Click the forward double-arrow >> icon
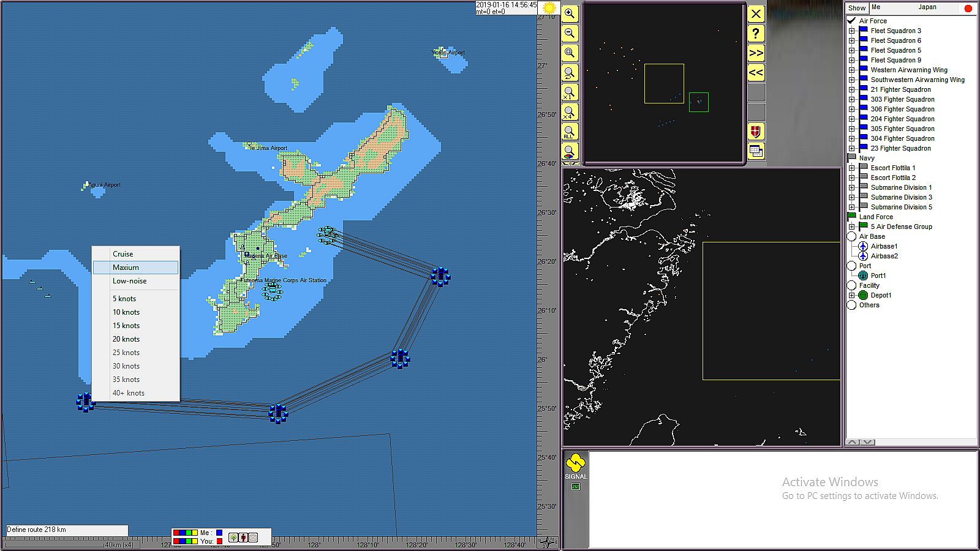The width and height of the screenshot is (980, 551). [x=756, y=53]
